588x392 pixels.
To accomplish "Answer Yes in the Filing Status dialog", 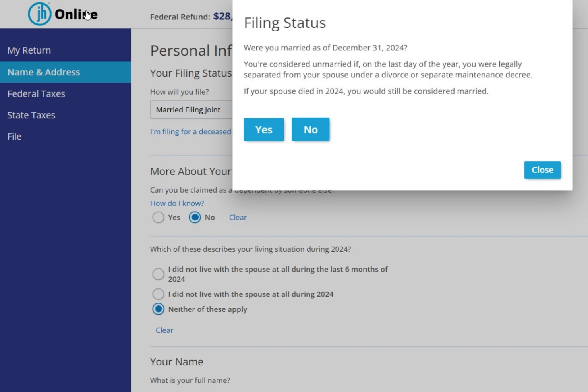I will (263, 129).
